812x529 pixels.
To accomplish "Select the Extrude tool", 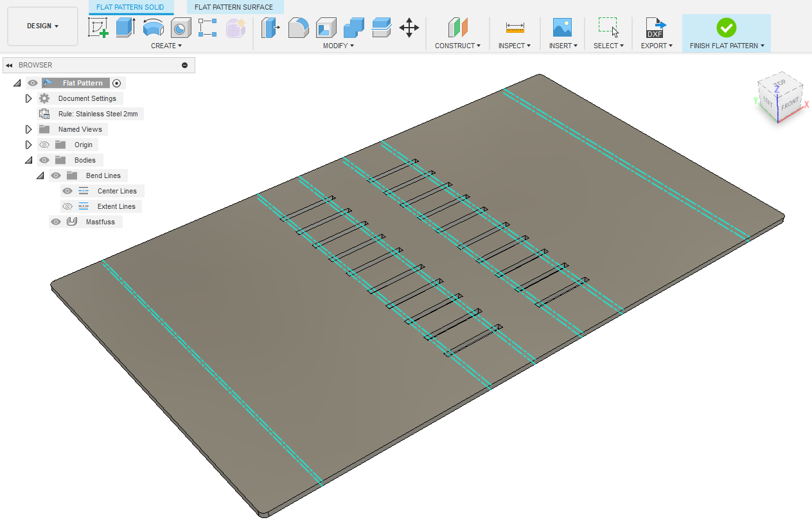I will (x=125, y=28).
